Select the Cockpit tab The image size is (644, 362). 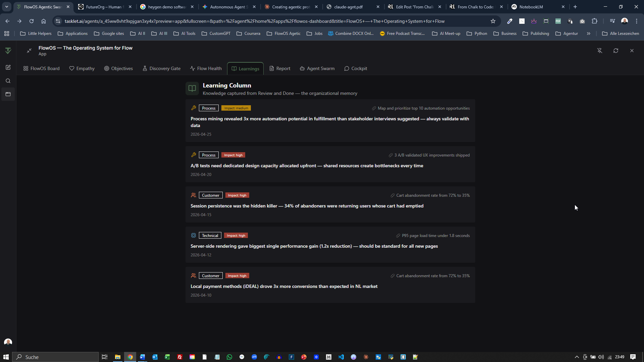(x=356, y=68)
